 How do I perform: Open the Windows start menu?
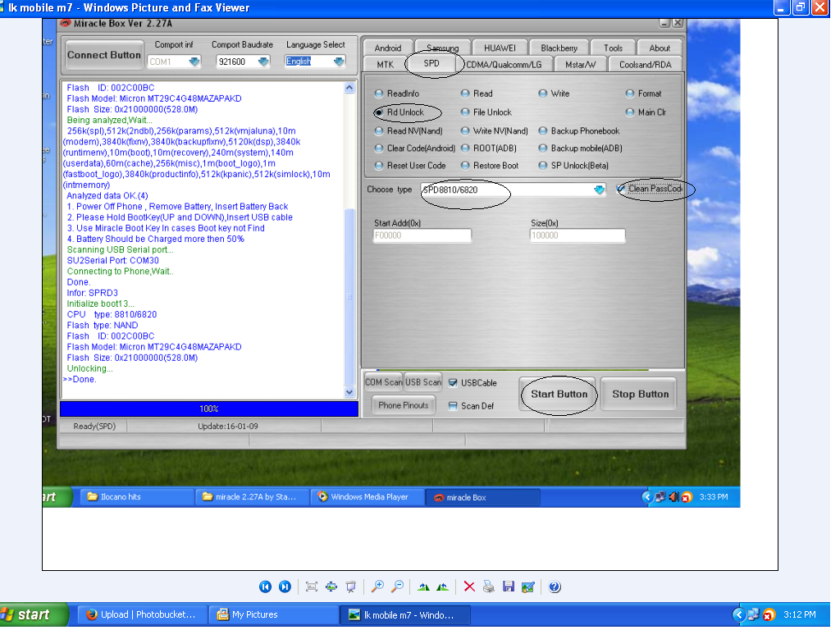34,614
